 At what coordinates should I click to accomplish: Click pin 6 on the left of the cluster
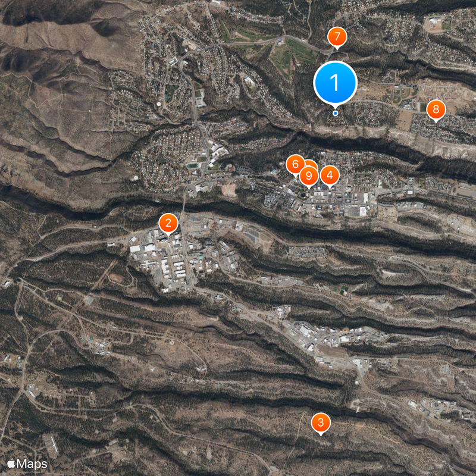click(x=296, y=164)
